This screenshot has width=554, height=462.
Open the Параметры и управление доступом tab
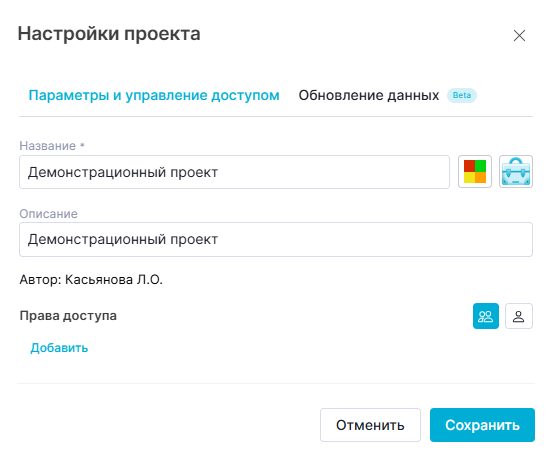(x=154, y=95)
